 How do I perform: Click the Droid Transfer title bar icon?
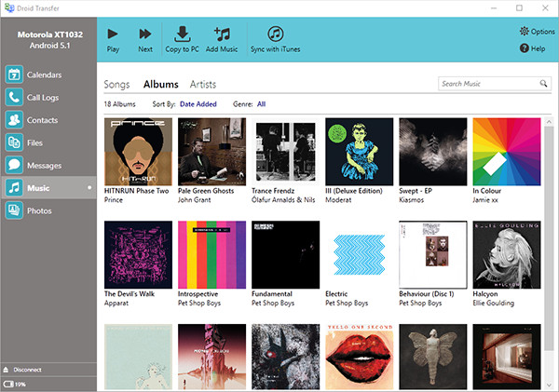tap(9, 7)
